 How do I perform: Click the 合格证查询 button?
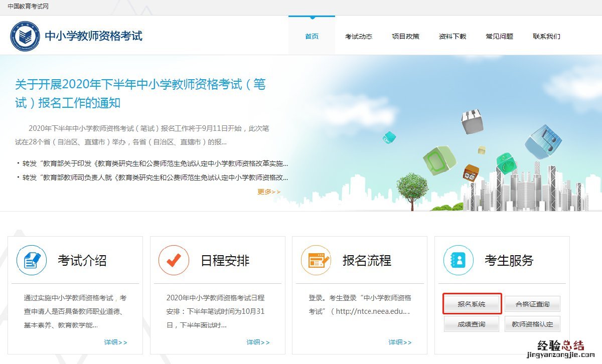[532, 304]
